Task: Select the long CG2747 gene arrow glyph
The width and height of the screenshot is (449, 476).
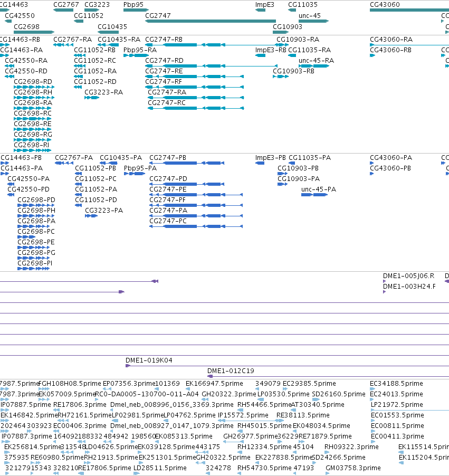Action: click(x=211, y=21)
